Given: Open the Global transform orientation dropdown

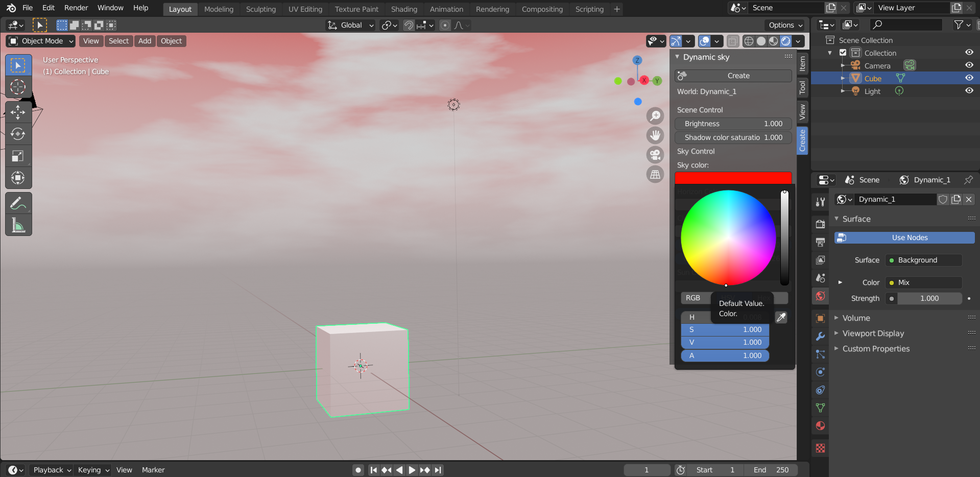Looking at the screenshot, I should click(350, 26).
